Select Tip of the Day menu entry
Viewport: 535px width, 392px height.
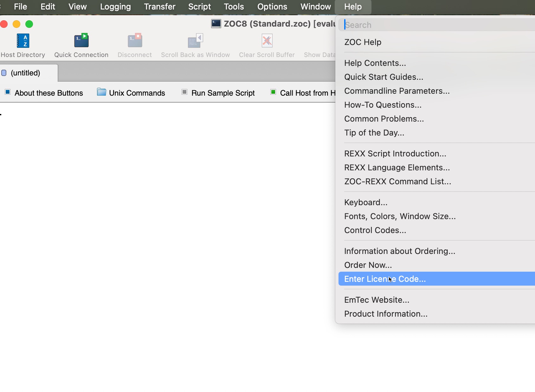coord(374,133)
